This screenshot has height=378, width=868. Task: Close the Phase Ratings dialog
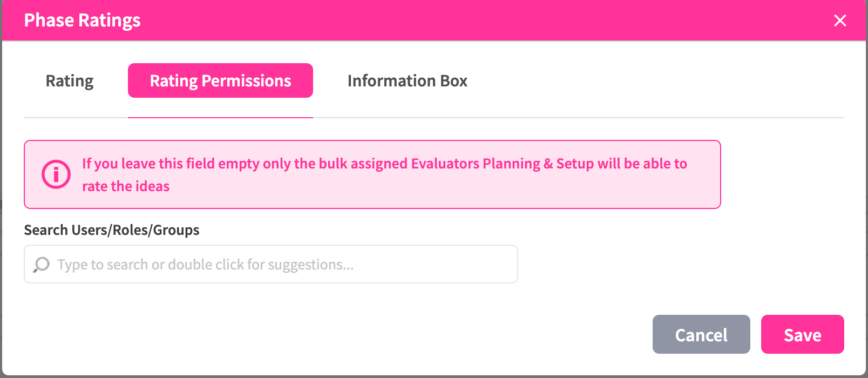pos(840,21)
